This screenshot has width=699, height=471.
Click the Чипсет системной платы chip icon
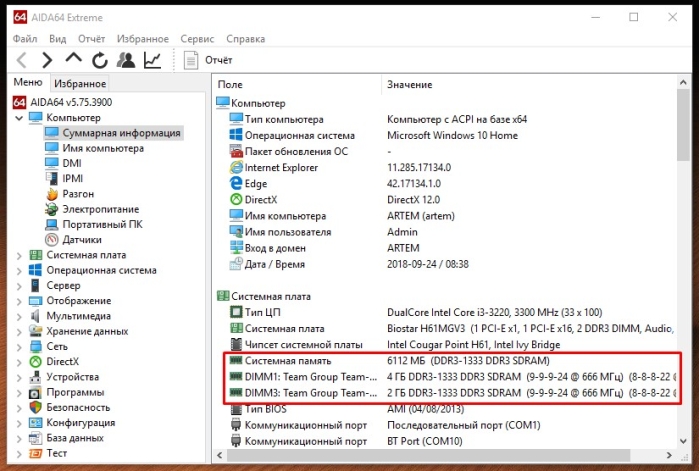(x=236, y=344)
